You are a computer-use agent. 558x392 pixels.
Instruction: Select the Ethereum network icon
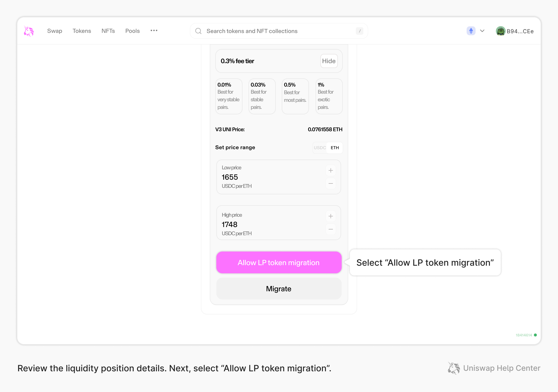click(471, 31)
